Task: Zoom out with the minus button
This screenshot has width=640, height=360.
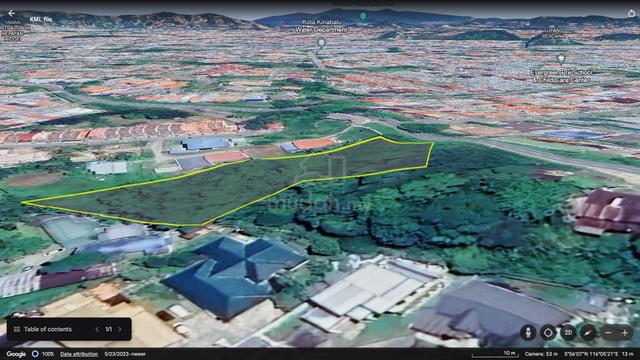Action: (608, 333)
